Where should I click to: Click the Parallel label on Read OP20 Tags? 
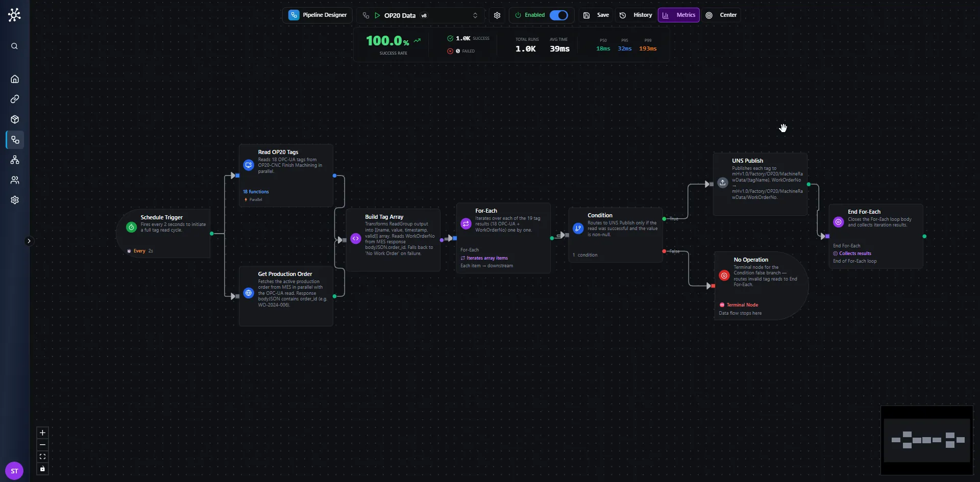coord(255,200)
